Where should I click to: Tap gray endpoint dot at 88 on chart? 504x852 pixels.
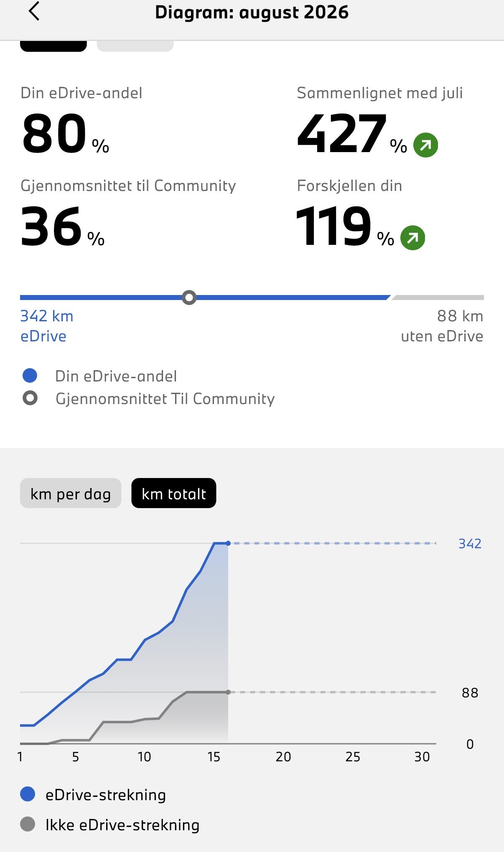pyautogui.click(x=228, y=692)
